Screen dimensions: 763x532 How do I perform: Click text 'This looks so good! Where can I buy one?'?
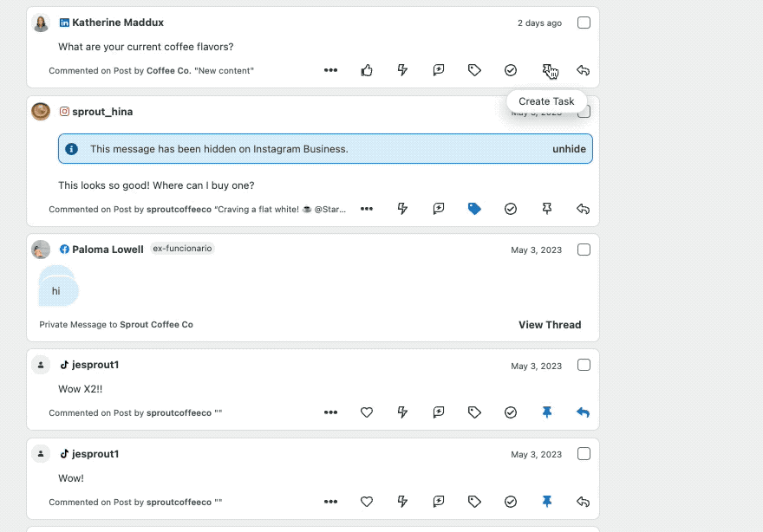coord(156,185)
